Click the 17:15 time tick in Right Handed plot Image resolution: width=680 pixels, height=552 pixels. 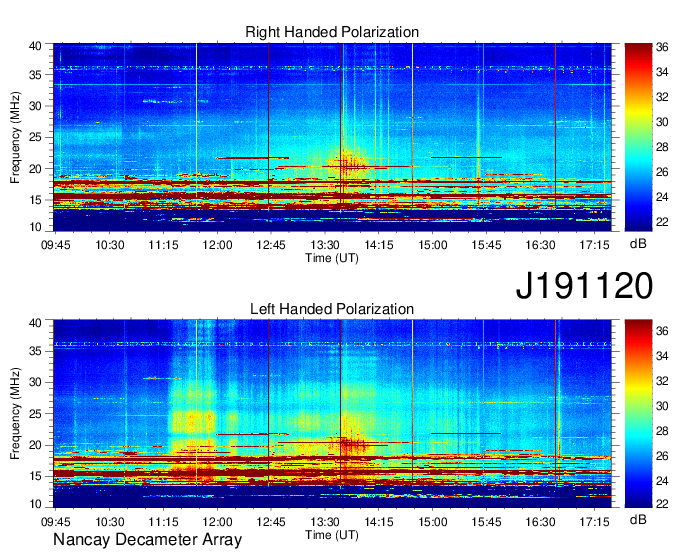595,245
